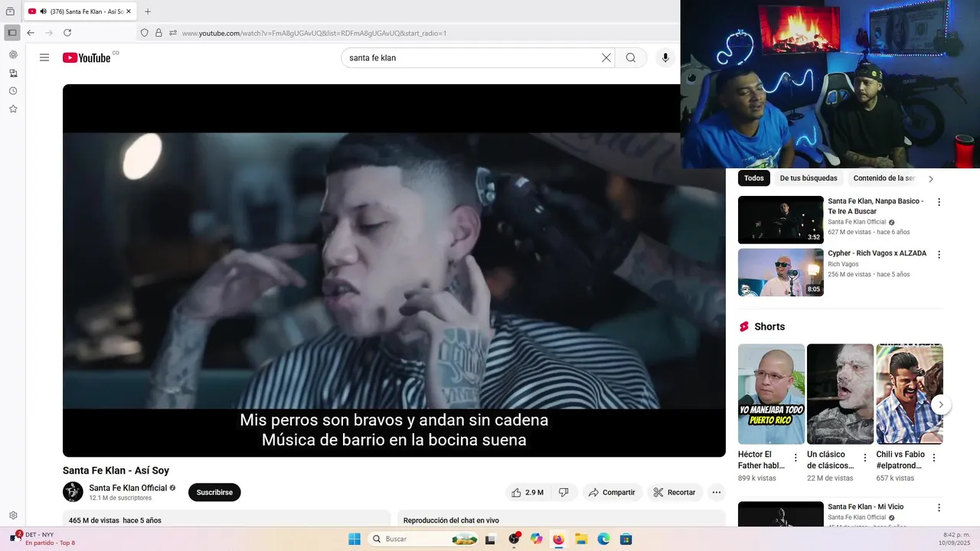The width and height of the screenshot is (980, 551).
Task: Open Cypher Rich Vagos x ALZADA thumbnail
Action: click(780, 272)
